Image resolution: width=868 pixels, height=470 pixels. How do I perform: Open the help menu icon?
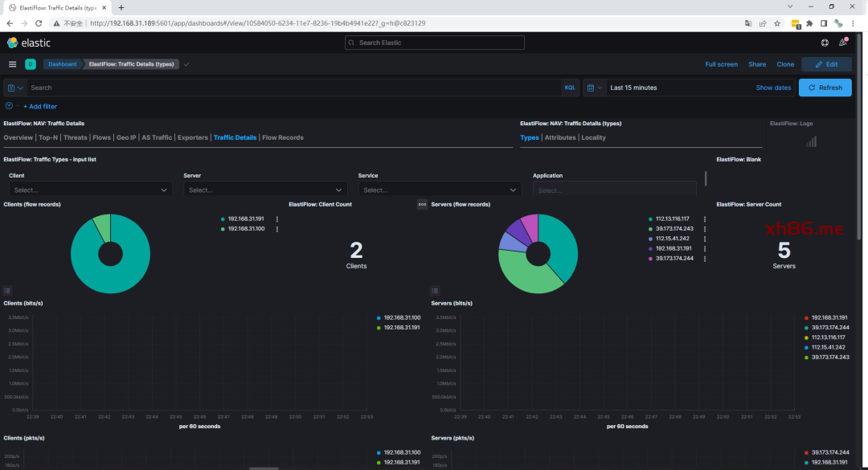pyautogui.click(x=825, y=43)
